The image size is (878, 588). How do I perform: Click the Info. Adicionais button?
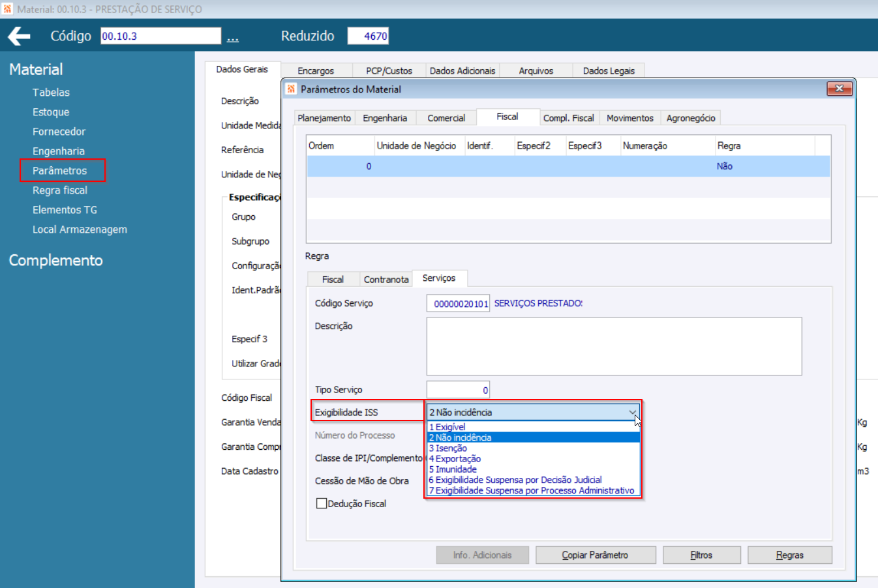(x=483, y=555)
